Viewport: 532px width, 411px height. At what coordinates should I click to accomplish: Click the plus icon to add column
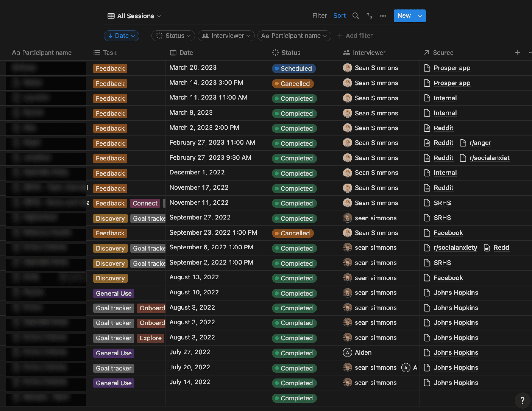[517, 53]
